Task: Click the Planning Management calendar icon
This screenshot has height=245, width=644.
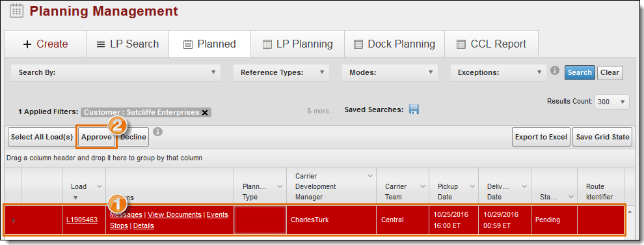Action: 16,10
